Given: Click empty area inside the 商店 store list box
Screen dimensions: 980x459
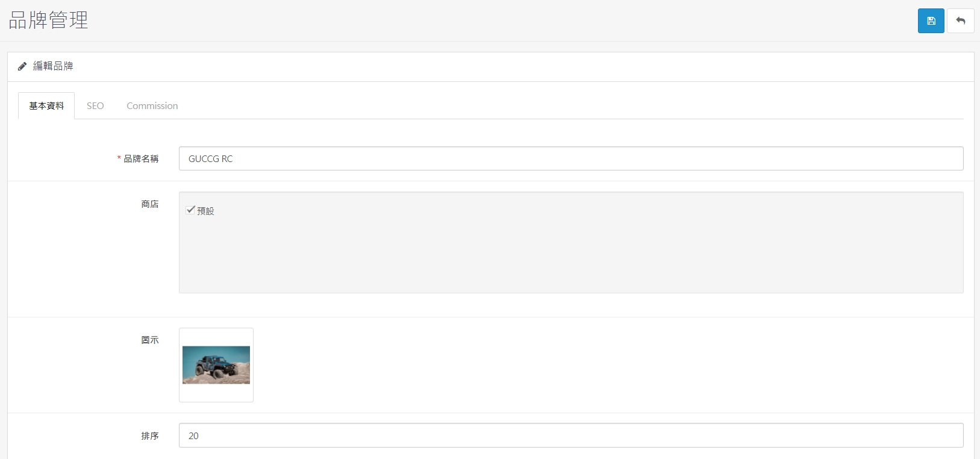Looking at the screenshot, I should click(x=571, y=259).
